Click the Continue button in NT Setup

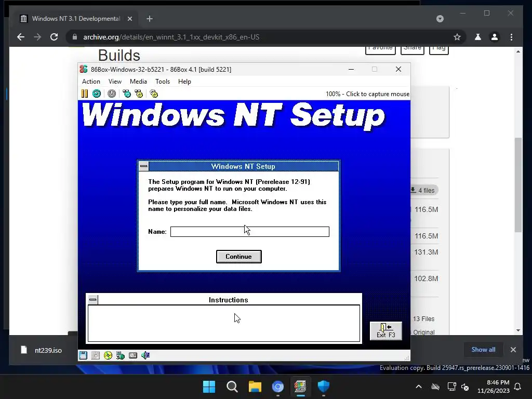pos(239,257)
